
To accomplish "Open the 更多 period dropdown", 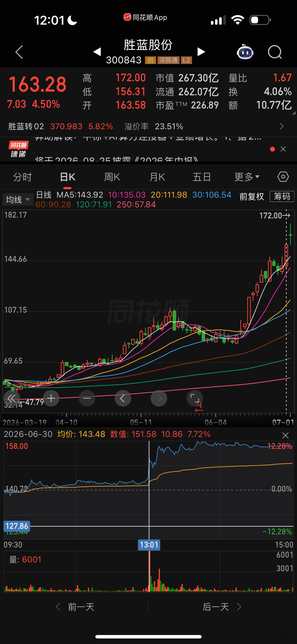I will click(x=247, y=177).
